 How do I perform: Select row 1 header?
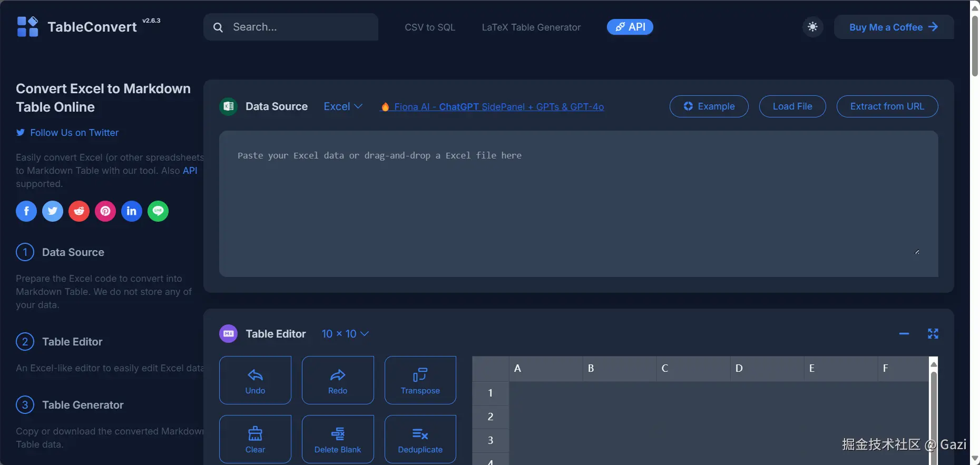coord(491,393)
